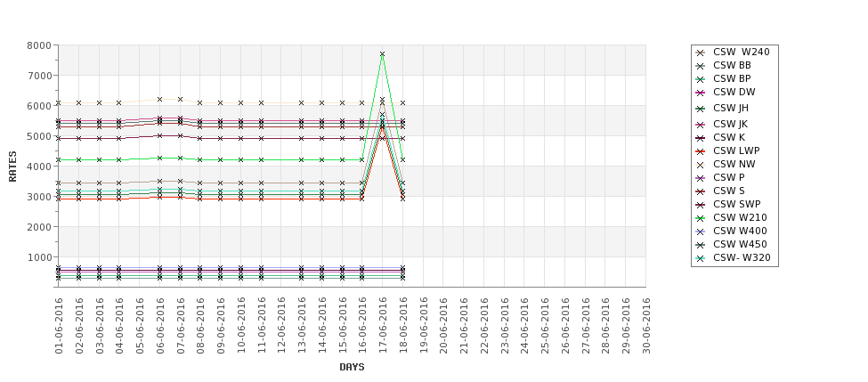Select the CSW W400 legend label
868x382 pixels.
[740, 231]
